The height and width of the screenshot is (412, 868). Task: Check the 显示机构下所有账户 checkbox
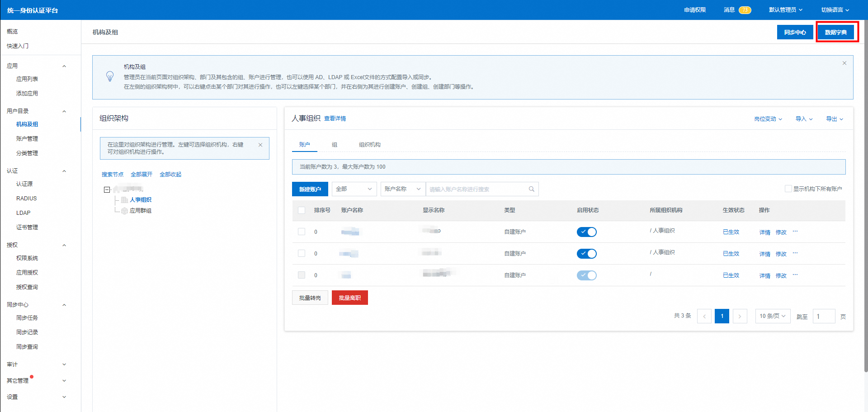coord(788,189)
